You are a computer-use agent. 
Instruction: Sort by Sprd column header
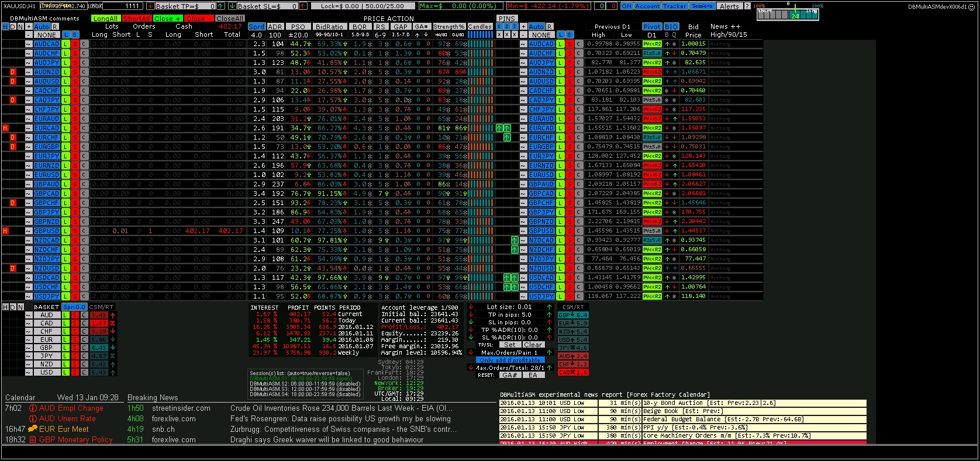tap(257, 27)
